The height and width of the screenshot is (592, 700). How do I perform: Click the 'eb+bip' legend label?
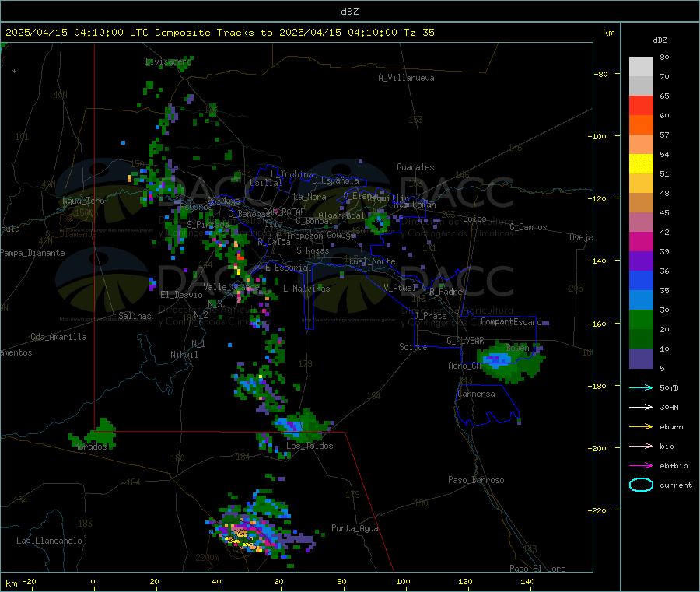pyautogui.click(x=674, y=466)
